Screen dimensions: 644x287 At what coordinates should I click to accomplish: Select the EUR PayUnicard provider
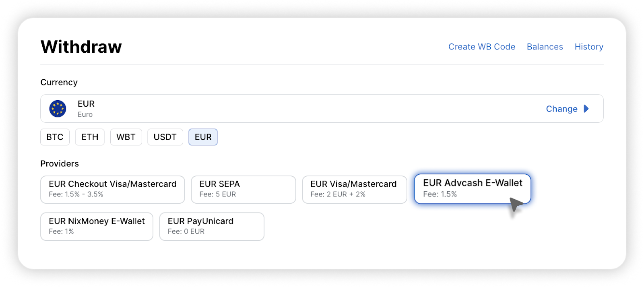coord(212,227)
